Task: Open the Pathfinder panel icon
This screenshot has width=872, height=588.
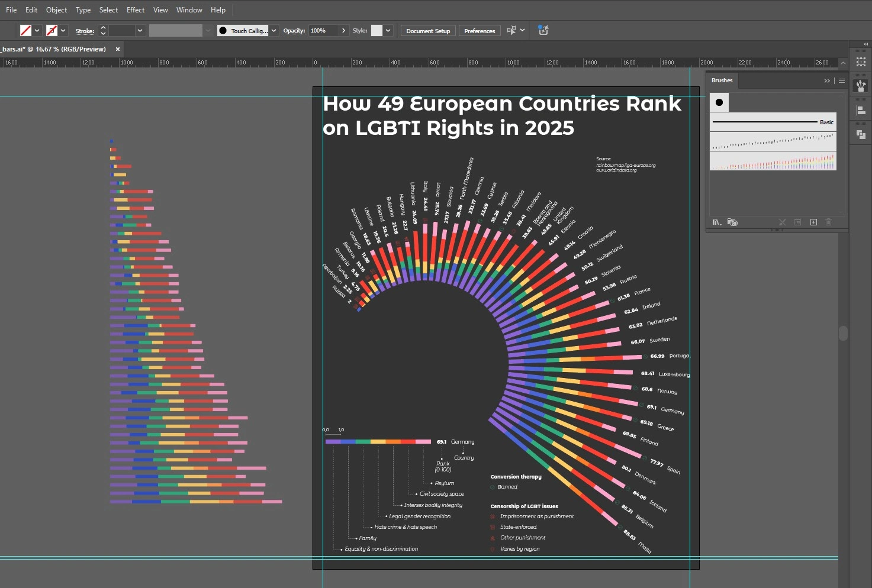Action: tap(861, 135)
